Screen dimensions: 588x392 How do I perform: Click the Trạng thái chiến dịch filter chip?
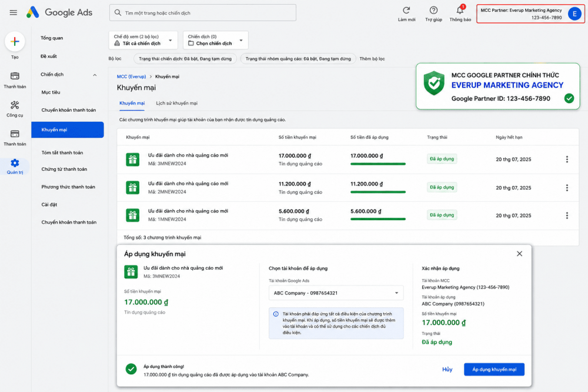[185, 59]
